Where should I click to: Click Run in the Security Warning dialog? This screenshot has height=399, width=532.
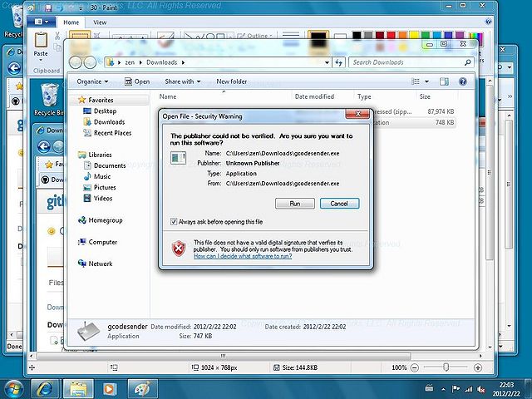click(x=295, y=204)
